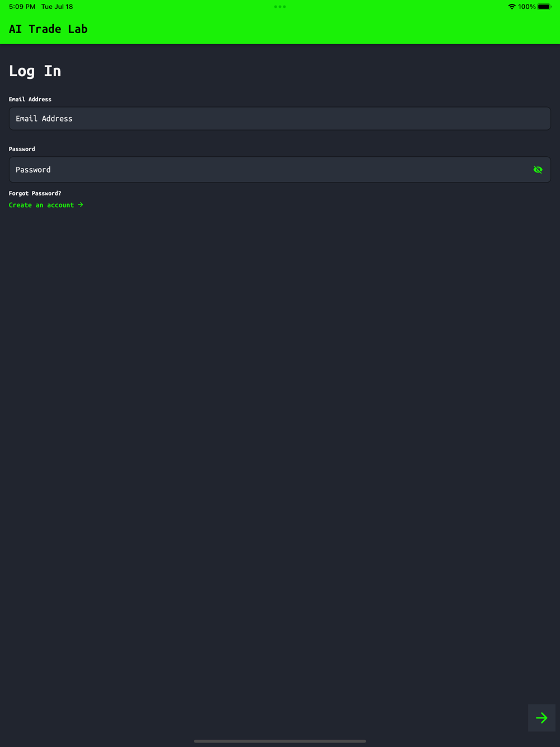
Task: Tap the Tue Jul 18 date text
Action: [57, 7]
